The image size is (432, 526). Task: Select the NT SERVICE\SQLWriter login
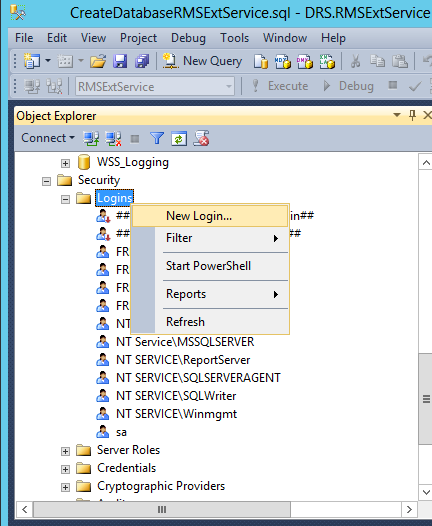(x=176, y=396)
